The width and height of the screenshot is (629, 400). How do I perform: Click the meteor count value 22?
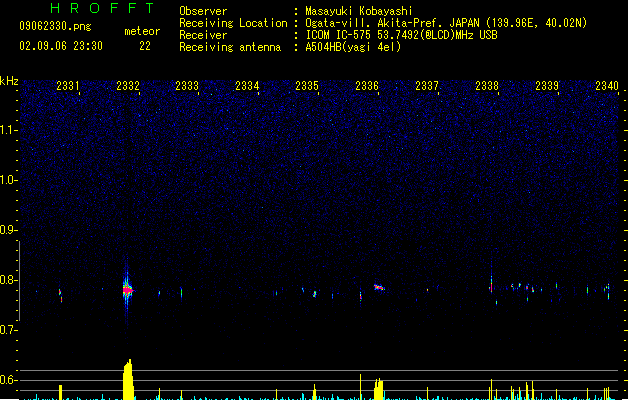(145, 46)
